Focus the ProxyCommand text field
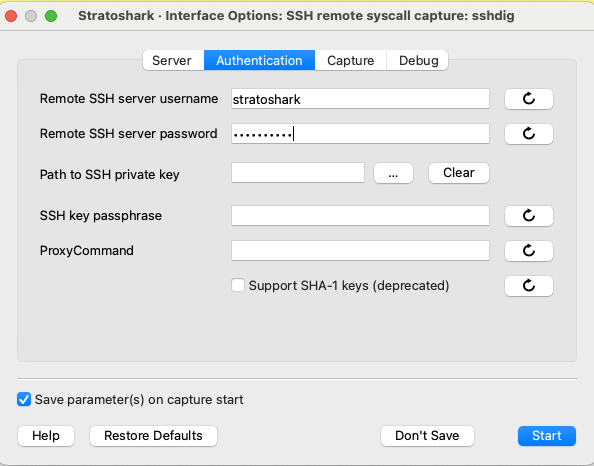This screenshot has width=594, height=466. click(360, 250)
